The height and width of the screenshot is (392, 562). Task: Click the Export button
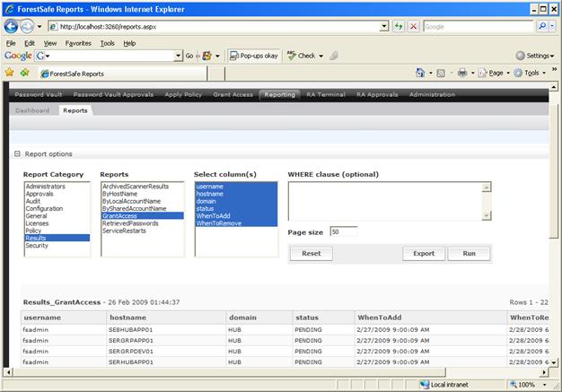(424, 254)
